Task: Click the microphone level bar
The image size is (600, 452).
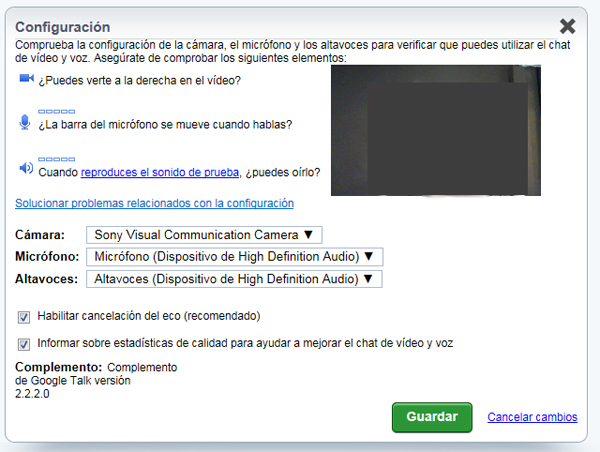Action: (57, 111)
